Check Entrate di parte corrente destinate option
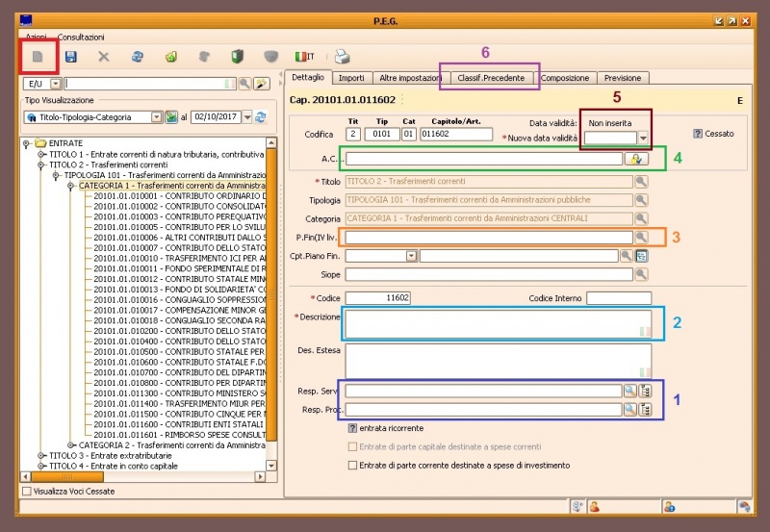Screen dimensions: 770x532 352,465
